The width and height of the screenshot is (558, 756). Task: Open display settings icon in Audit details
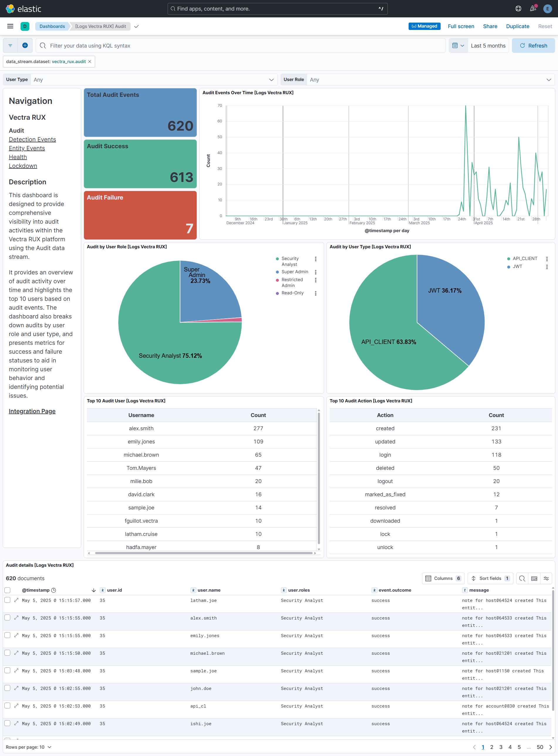pyautogui.click(x=546, y=578)
